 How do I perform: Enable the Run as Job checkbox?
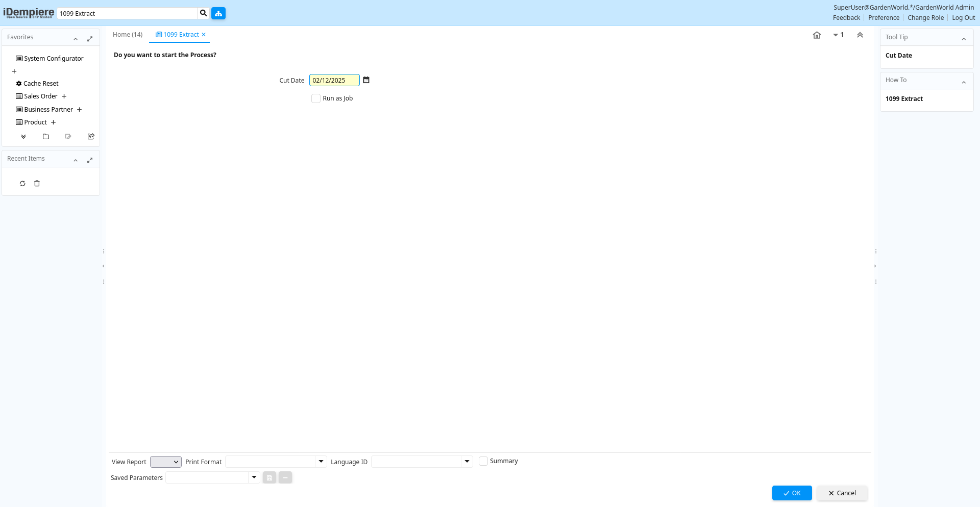tap(316, 98)
